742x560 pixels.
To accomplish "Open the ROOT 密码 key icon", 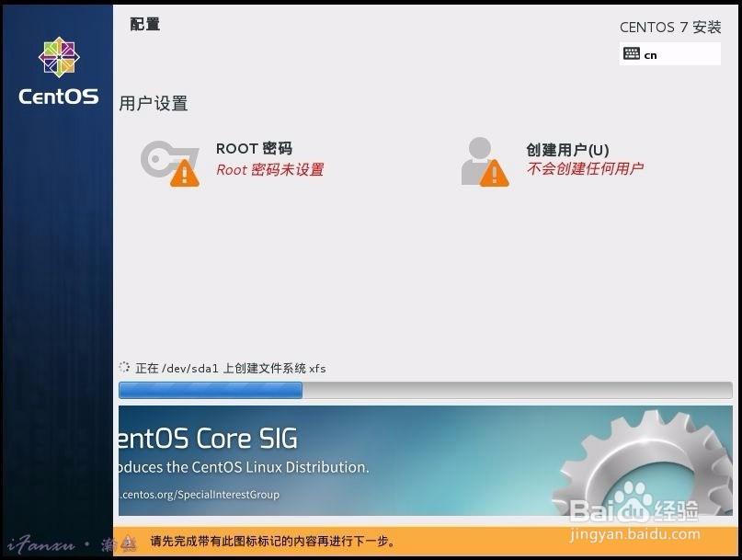I will 169,163.
